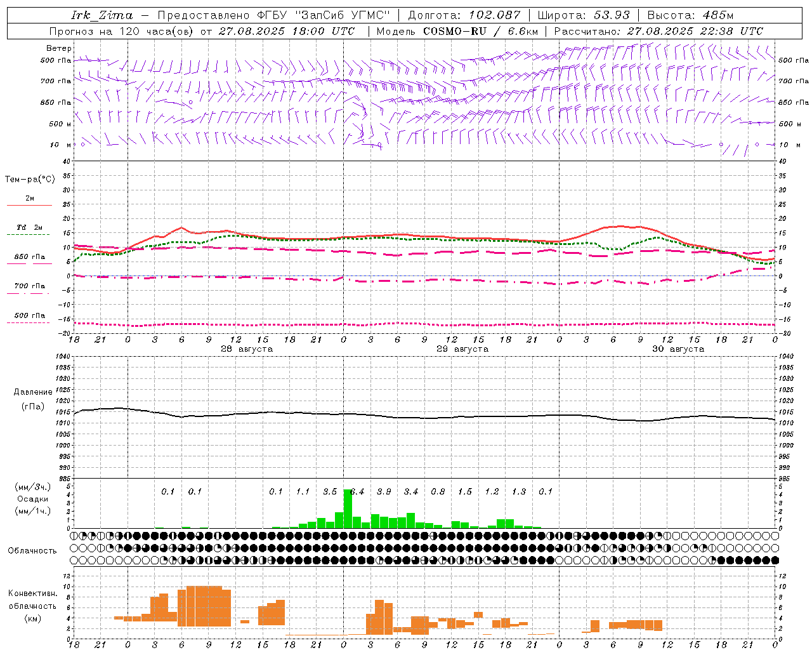Click the 700 гПа temperature legend entry

click(x=30, y=286)
